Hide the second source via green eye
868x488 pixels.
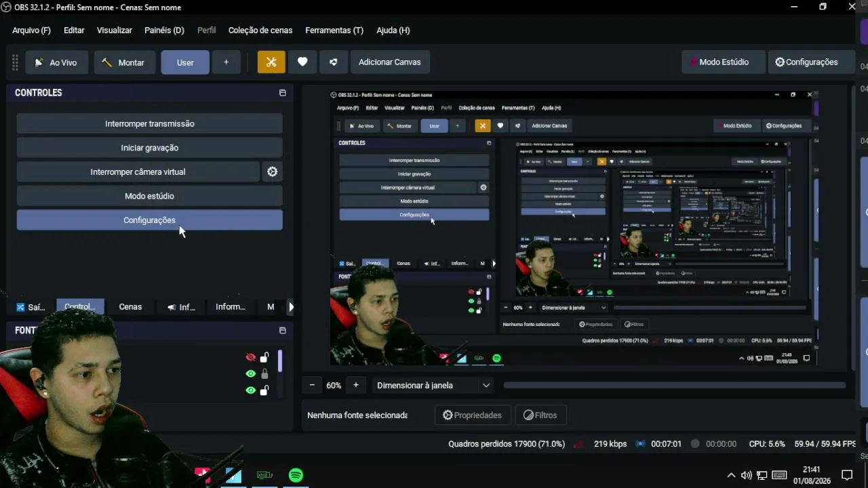click(251, 374)
